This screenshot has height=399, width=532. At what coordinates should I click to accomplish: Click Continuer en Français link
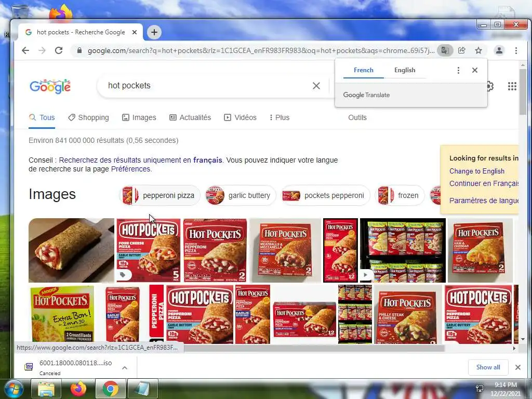pyautogui.click(x=484, y=183)
